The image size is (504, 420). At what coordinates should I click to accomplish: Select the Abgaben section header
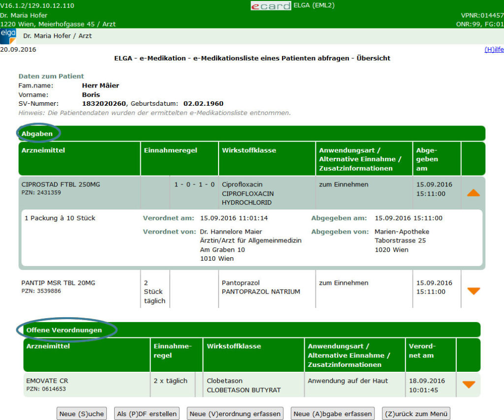point(37,133)
